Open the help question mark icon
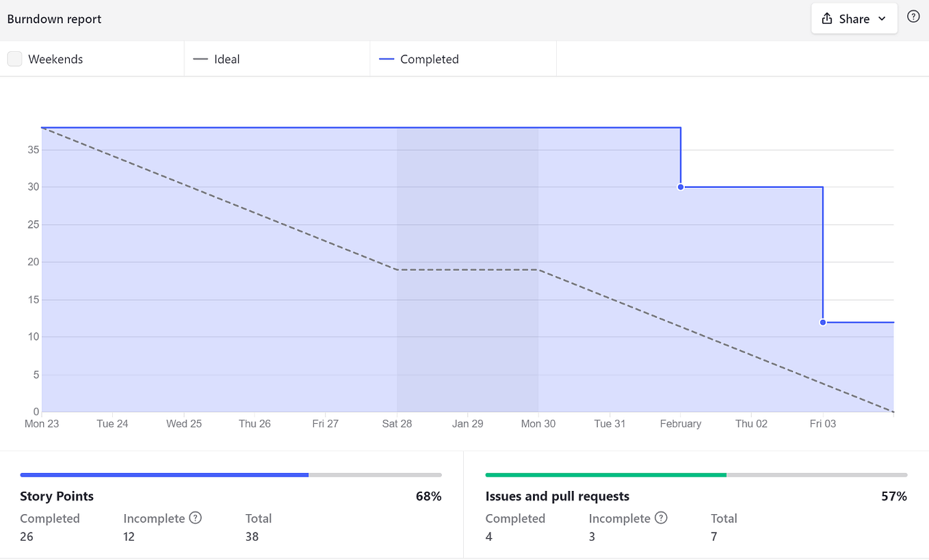 (x=913, y=16)
